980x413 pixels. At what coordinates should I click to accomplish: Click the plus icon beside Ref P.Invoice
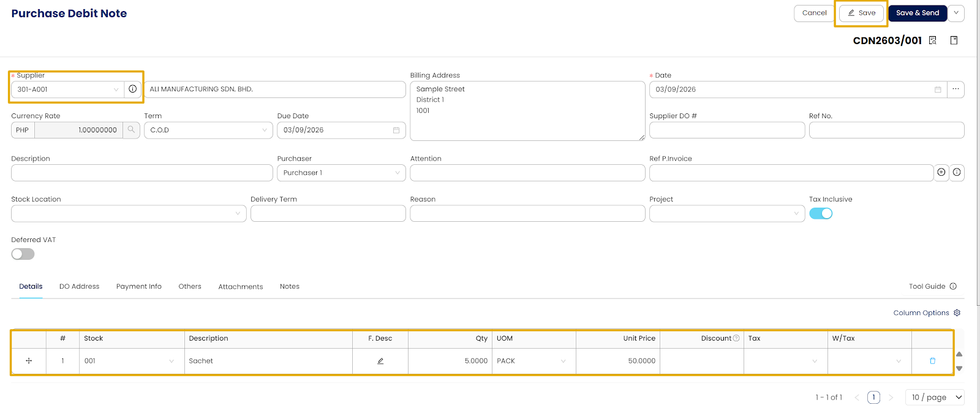pyautogui.click(x=941, y=173)
